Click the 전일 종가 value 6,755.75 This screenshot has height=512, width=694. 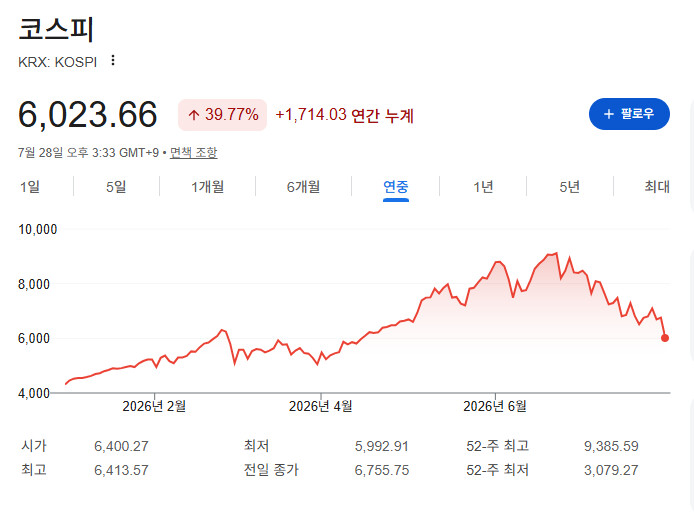[382, 470]
